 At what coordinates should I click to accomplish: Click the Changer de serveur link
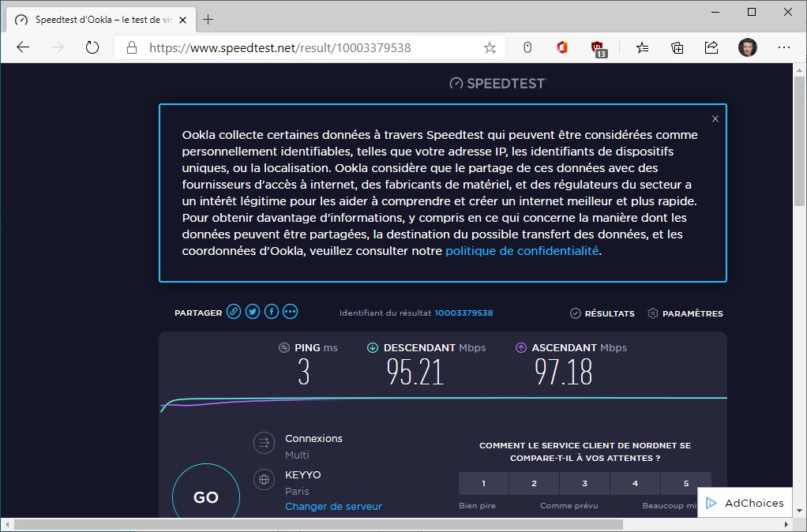(333, 506)
